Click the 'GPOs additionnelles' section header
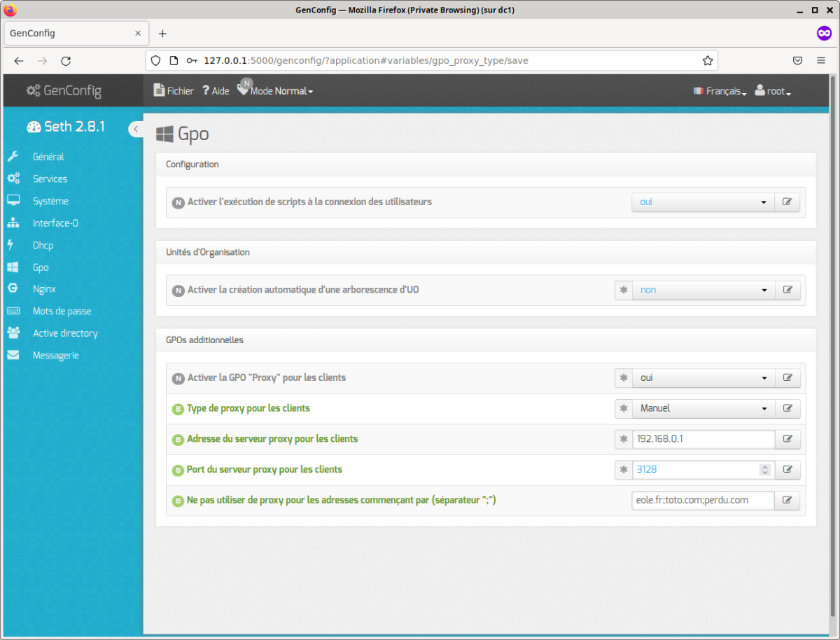The height and width of the screenshot is (640, 840). click(204, 340)
